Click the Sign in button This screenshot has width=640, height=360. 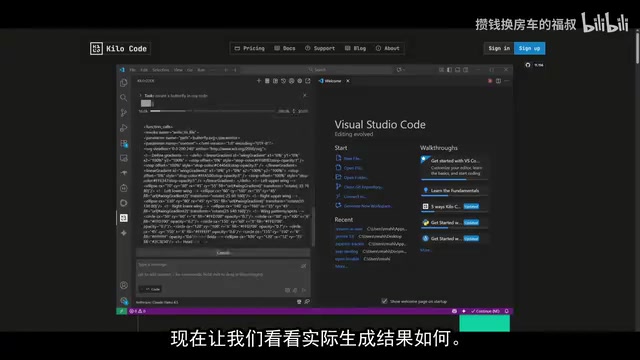pos(499,48)
